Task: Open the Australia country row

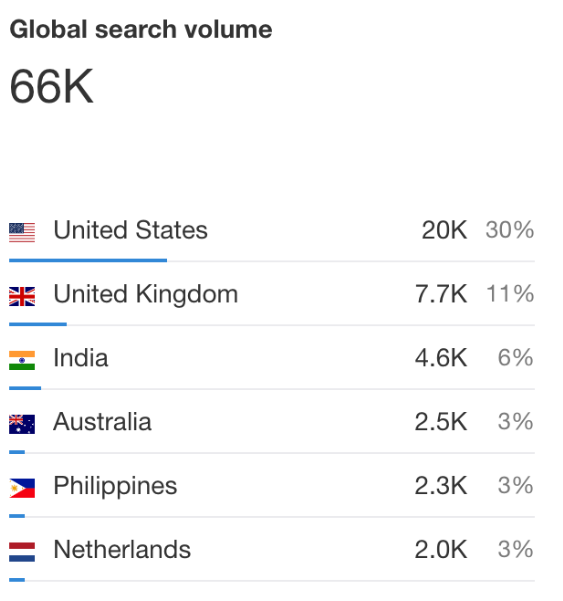Action: pyautogui.click(x=272, y=422)
